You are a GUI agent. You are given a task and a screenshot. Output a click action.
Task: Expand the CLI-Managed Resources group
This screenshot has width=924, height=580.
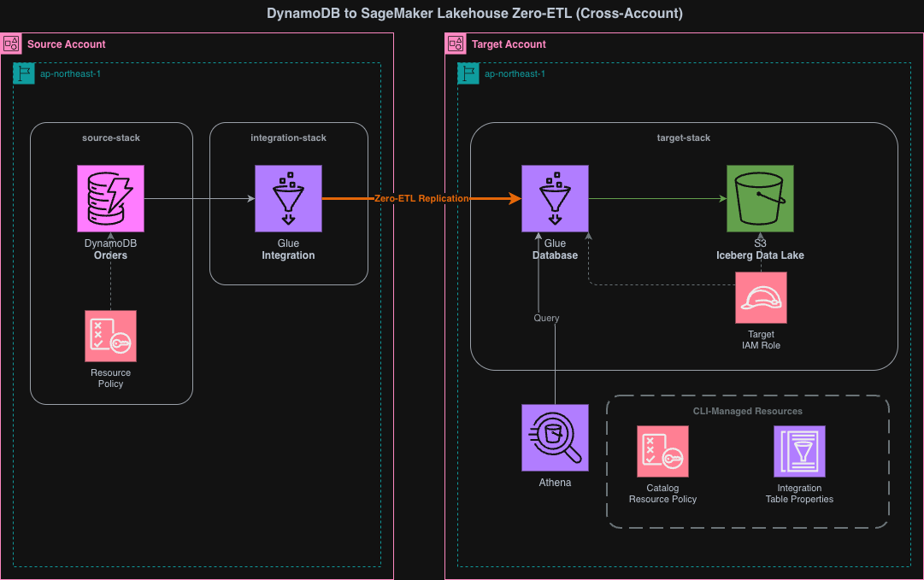(x=748, y=411)
